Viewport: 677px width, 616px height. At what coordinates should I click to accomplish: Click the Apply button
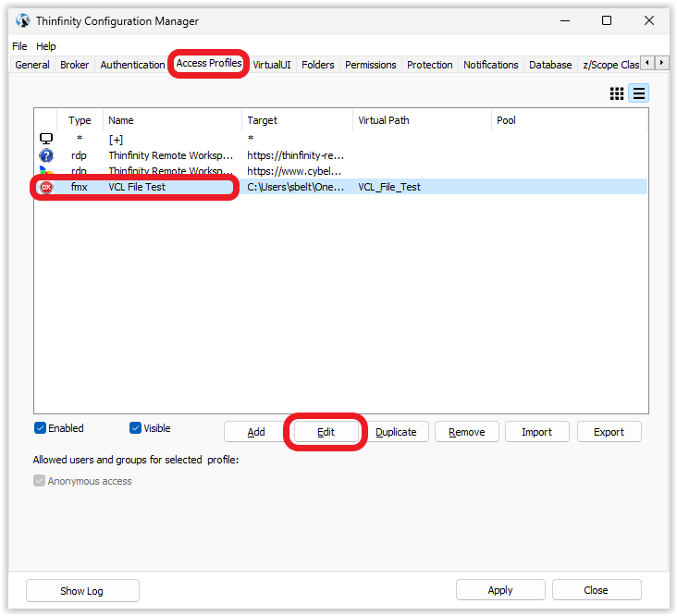500,590
